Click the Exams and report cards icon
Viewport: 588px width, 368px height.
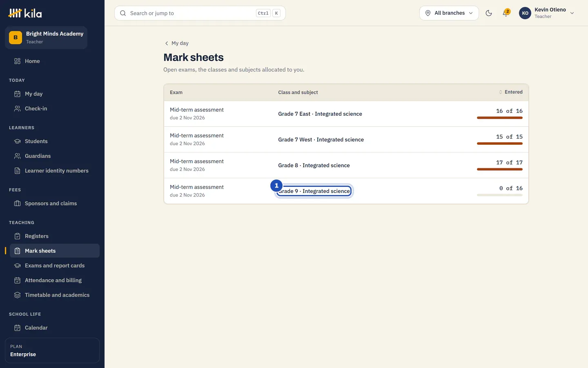(17, 265)
